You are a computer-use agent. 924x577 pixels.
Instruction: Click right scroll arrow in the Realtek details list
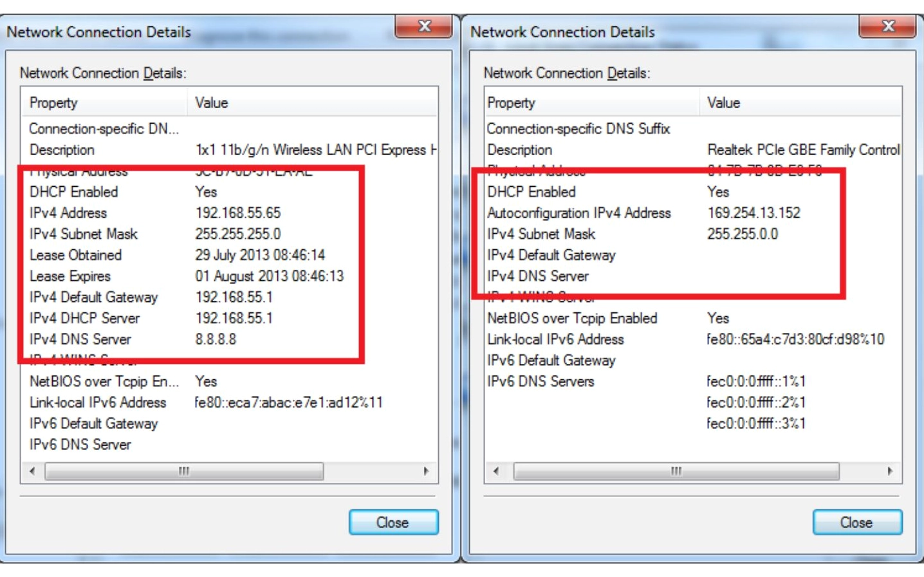(890, 471)
